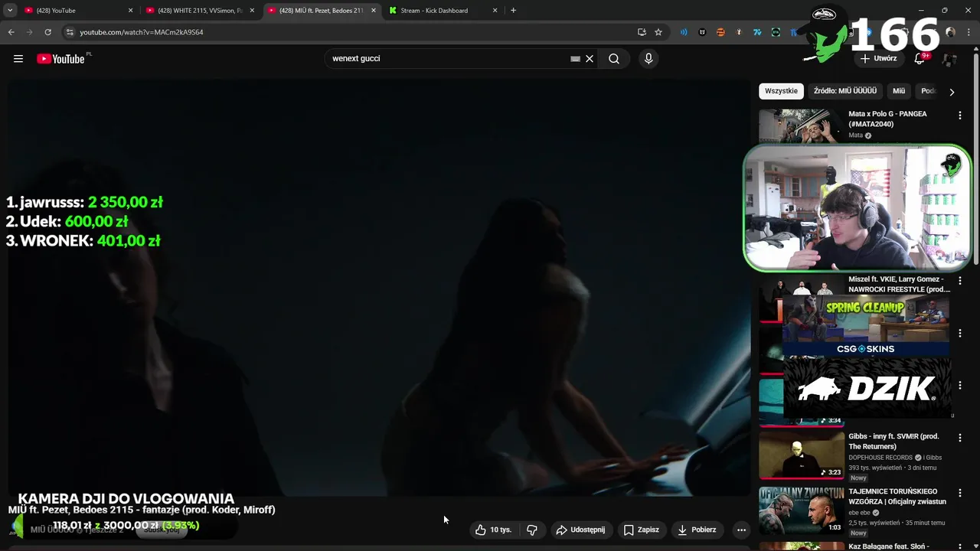Share video with Udostępnij button
The width and height of the screenshot is (980, 551).
(x=581, y=530)
